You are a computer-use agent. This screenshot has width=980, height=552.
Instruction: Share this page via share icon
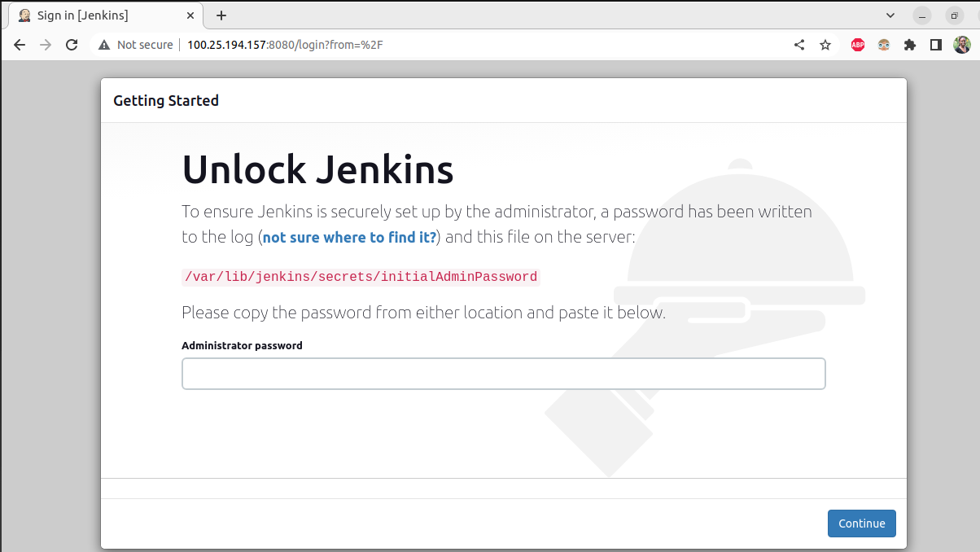tap(799, 45)
